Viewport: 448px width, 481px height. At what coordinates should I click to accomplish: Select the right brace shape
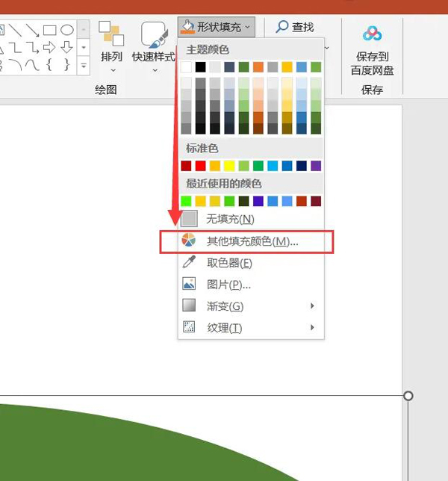tap(66, 65)
